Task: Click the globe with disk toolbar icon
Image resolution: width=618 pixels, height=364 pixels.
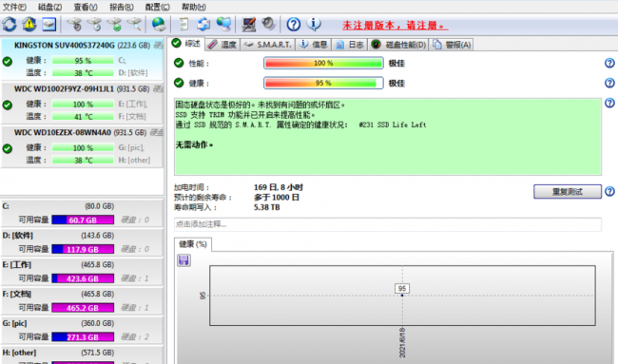Action: [159, 25]
